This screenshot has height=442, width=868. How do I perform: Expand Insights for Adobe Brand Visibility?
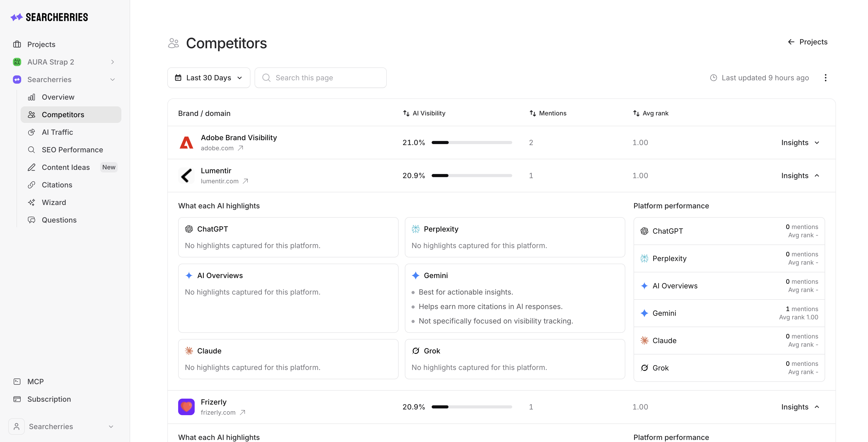click(x=800, y=143)
